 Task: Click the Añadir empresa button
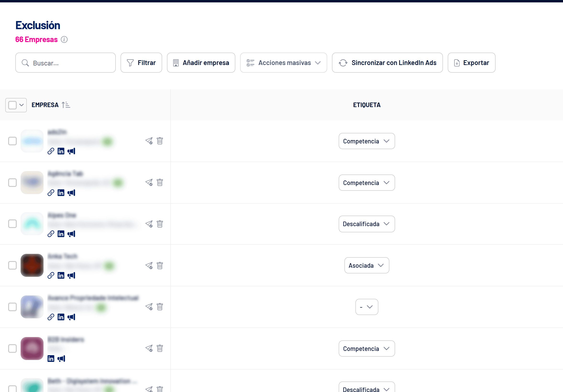tap(201, 63)
